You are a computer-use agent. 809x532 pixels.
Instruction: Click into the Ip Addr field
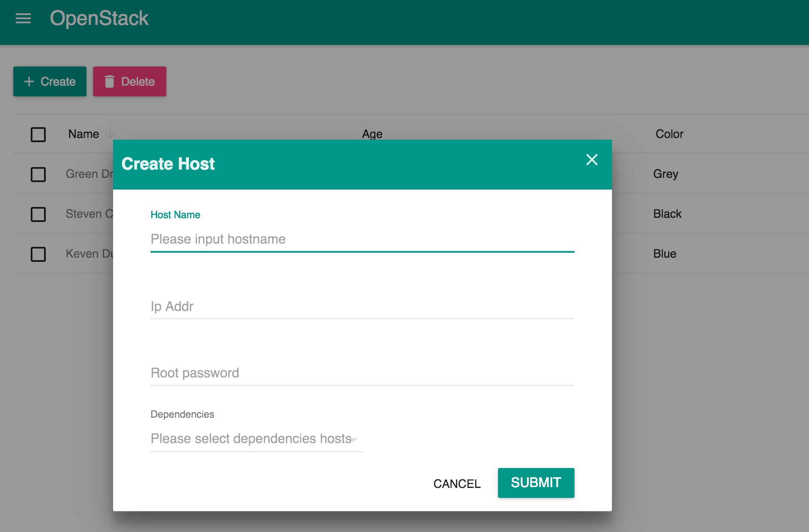[362, 307]
